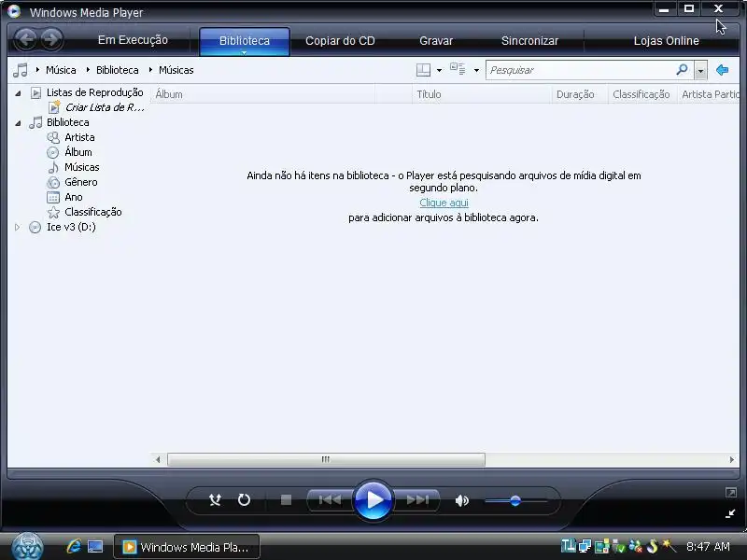
Task: Switch to full screen view icon
Action: click(730, 493)
